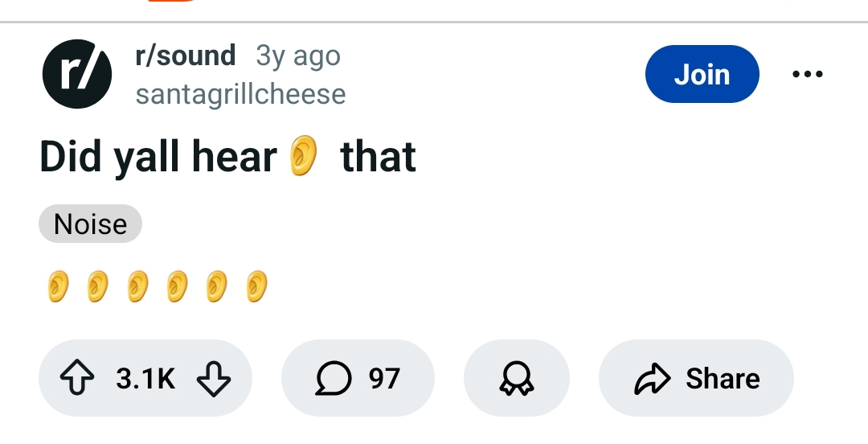Downvote the post with the down arrow
The height and width of the screenshot is (444, 868).
pos(213,378)
